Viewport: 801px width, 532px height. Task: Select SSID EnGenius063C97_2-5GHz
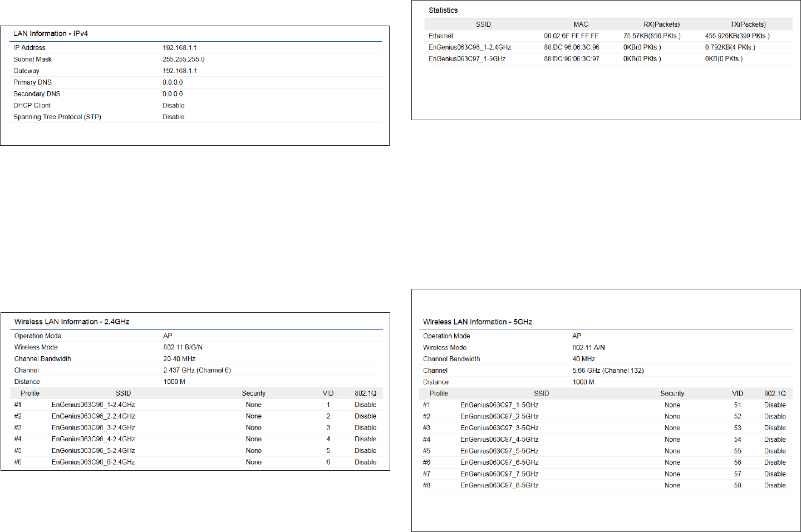[x=499, y=417]
